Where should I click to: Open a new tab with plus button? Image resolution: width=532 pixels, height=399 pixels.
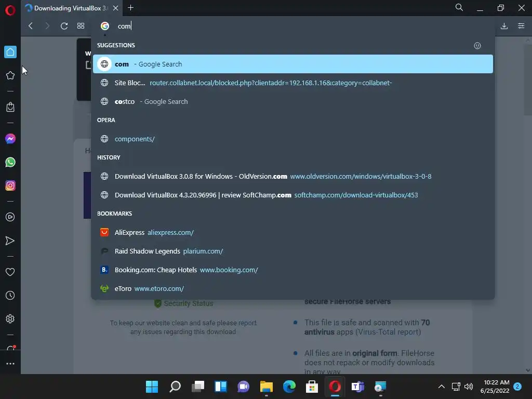[130, 8]
